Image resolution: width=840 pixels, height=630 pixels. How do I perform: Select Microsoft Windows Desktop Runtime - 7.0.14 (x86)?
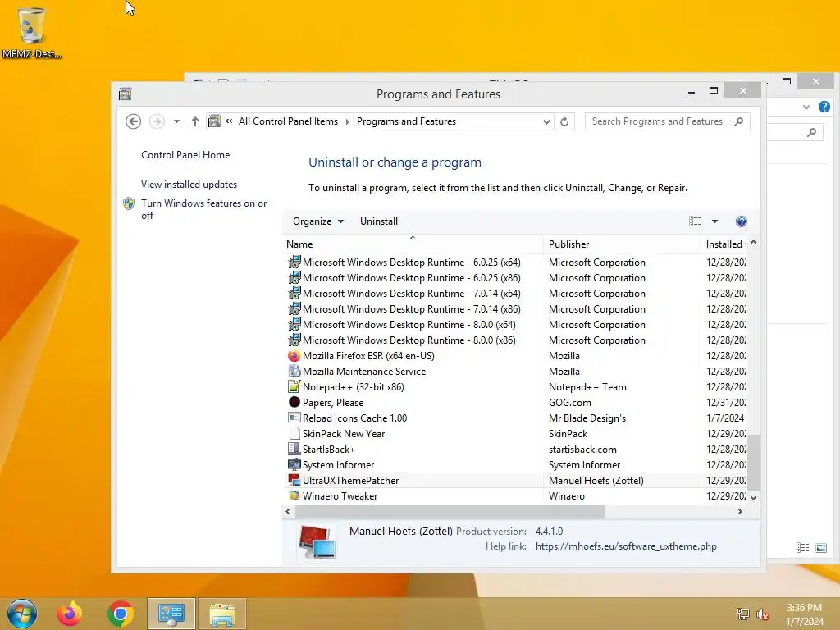click(412, 309)
